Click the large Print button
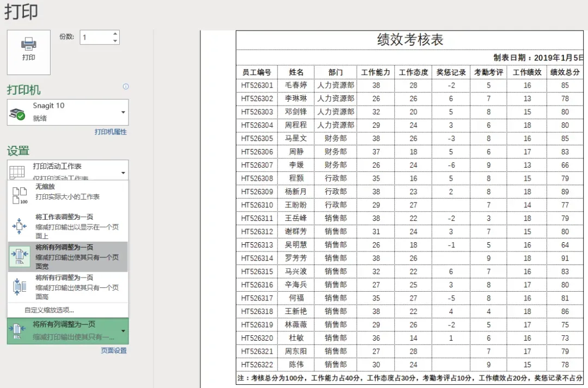Screen dimensions: 588x388 click(28, 52)
